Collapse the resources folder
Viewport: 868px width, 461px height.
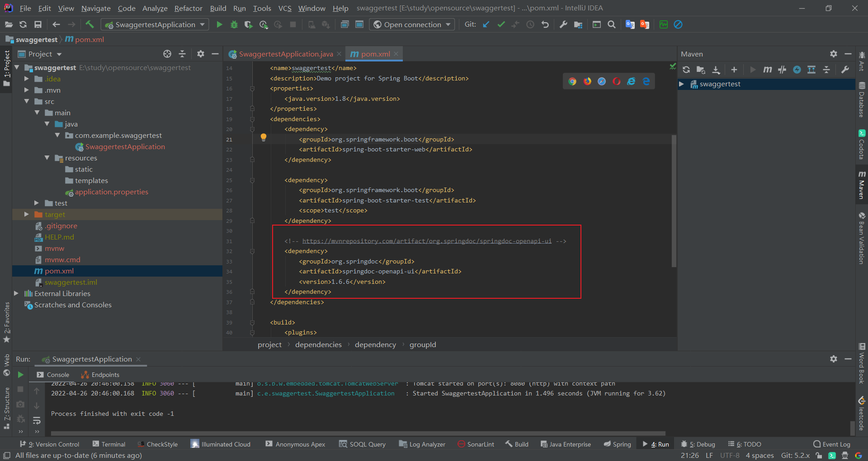pos(47,158)
